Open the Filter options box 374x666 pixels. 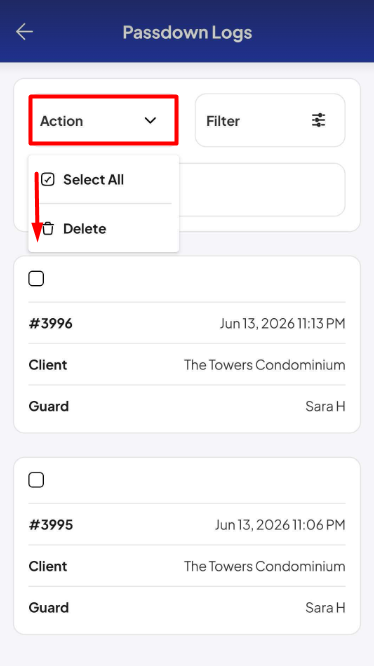270,120
